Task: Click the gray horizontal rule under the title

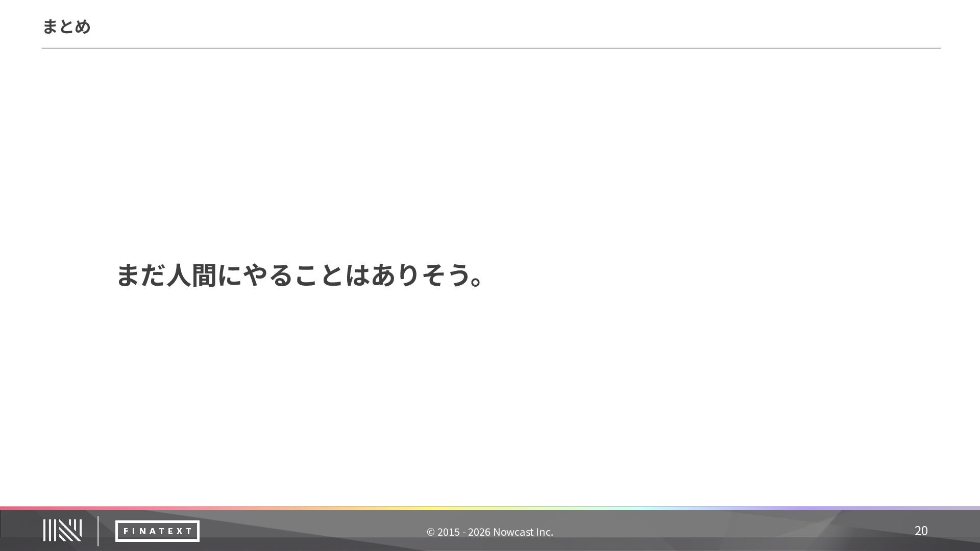Action: click(491, 48)
